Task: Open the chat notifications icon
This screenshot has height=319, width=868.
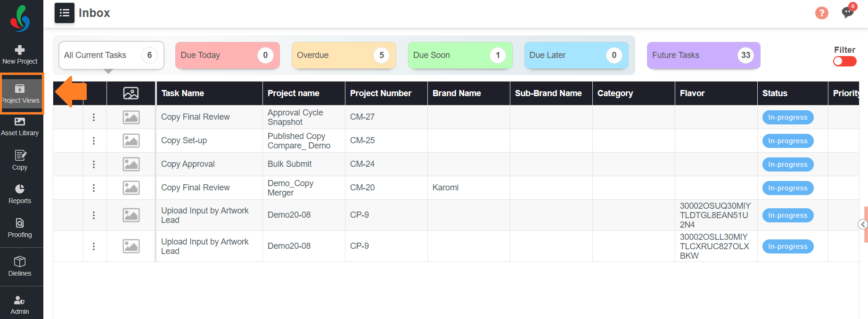Action: click(x=848, y=12)
